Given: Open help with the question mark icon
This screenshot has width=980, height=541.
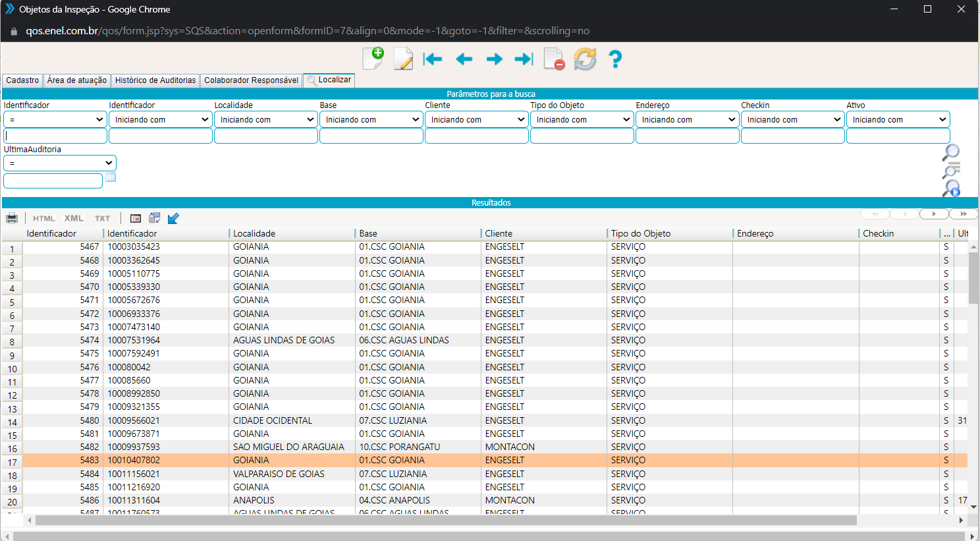Looking at the screenshot, I should (615, 59).
